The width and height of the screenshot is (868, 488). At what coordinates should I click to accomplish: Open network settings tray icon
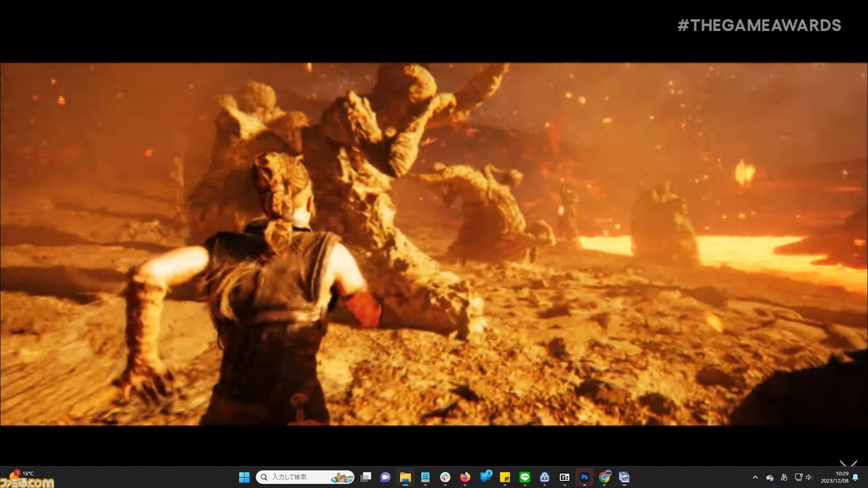798,477
